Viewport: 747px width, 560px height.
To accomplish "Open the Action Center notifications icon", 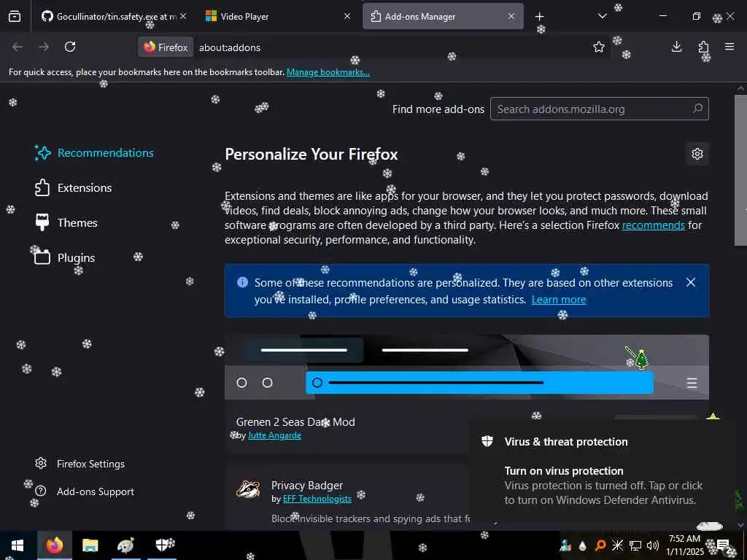I will pos(723,545).
